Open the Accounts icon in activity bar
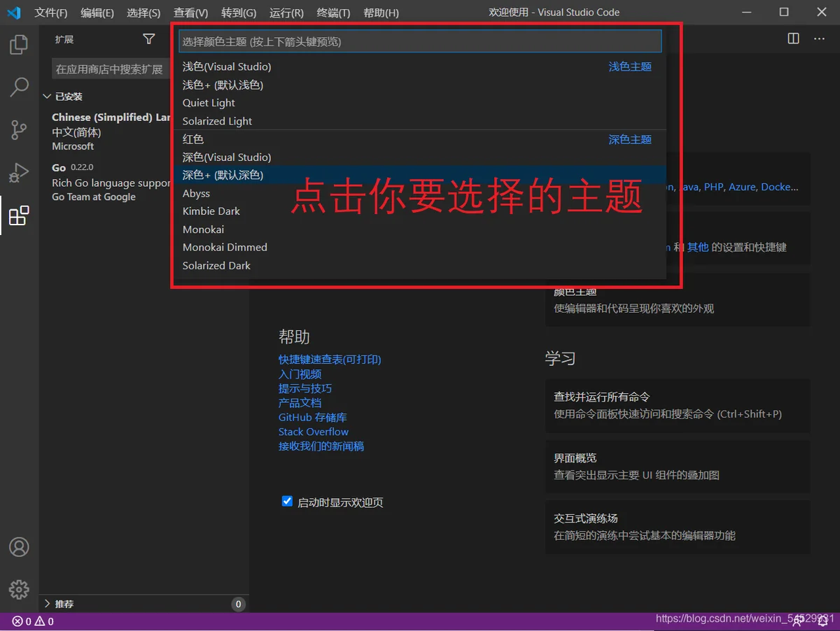The height and width of the screenshot is (631, 840). [x=19, y=547]
